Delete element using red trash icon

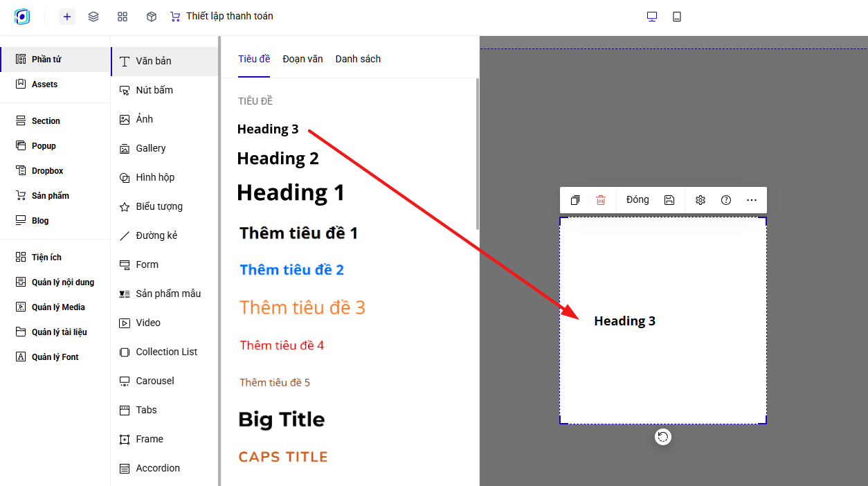[x=601, y=200]
